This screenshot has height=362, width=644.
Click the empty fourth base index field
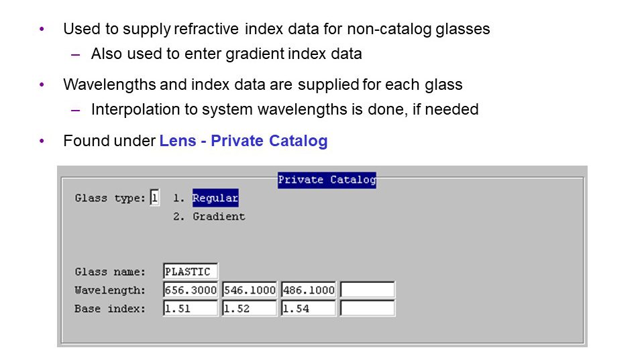click(368, 308)
